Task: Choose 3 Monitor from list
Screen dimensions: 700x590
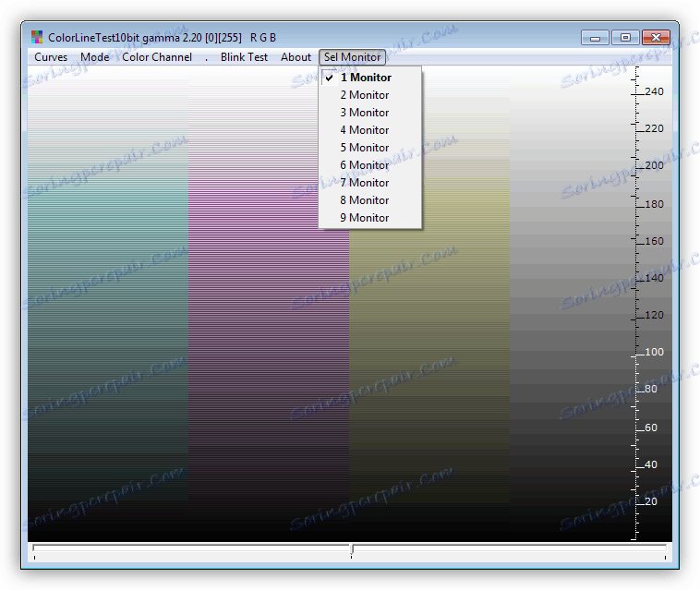Action: click(x=370, y=113)
